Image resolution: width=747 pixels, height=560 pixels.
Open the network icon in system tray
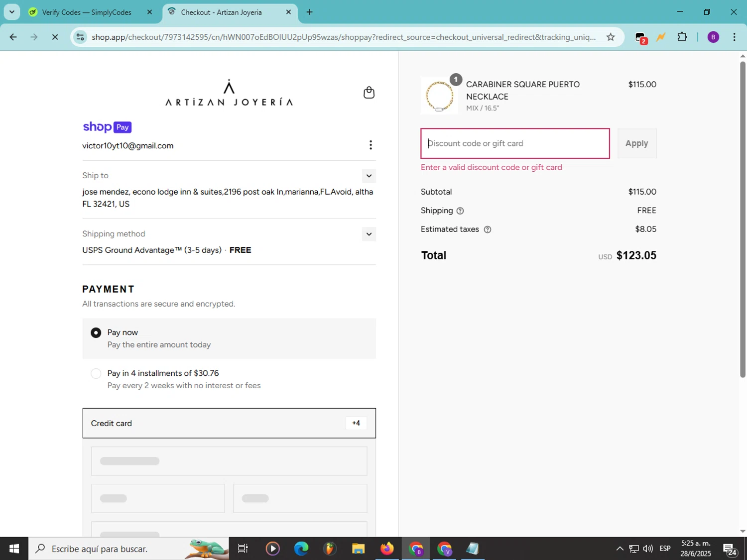pyautogui.click(x=633, y=549)
